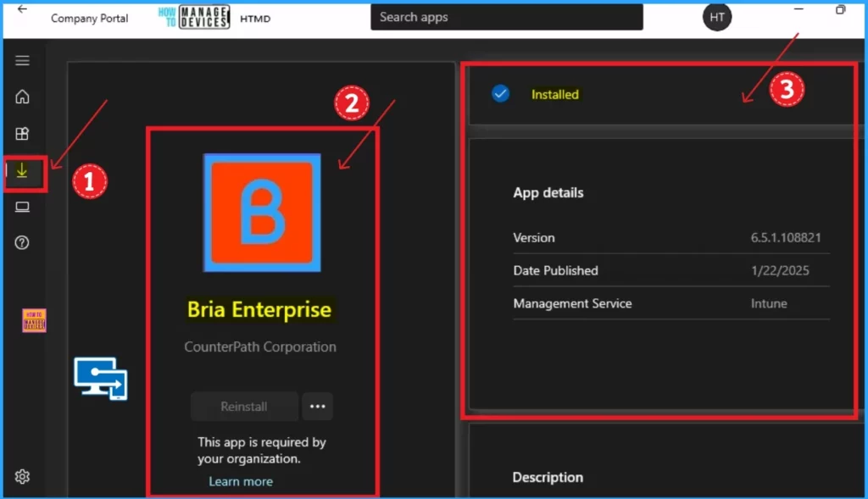
Task: Open Help & support sidebar icon
Action: click(x=23, y=243)
